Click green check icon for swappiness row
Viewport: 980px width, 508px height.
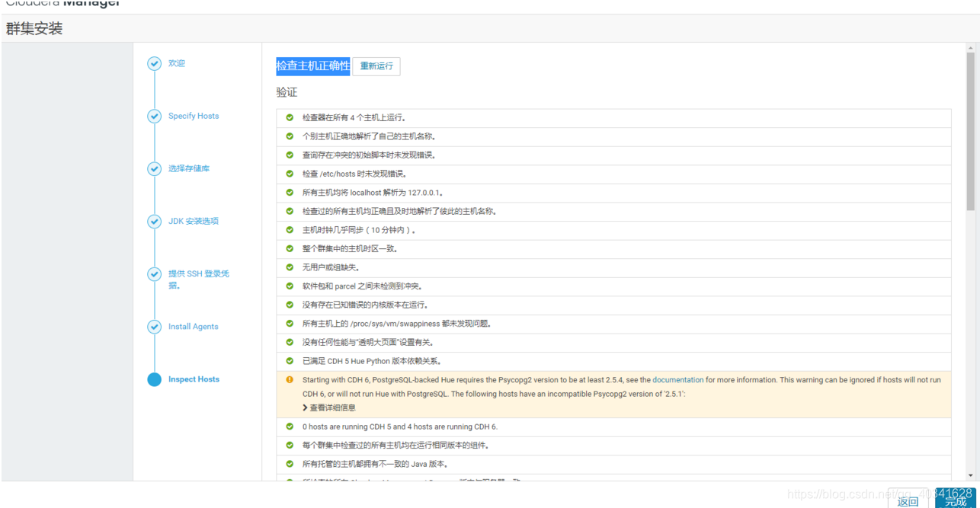pos(290,324)
